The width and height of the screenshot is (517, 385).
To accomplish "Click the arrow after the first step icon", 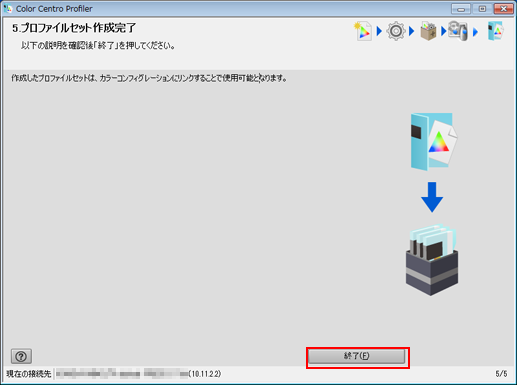I will tap(379, 31).
